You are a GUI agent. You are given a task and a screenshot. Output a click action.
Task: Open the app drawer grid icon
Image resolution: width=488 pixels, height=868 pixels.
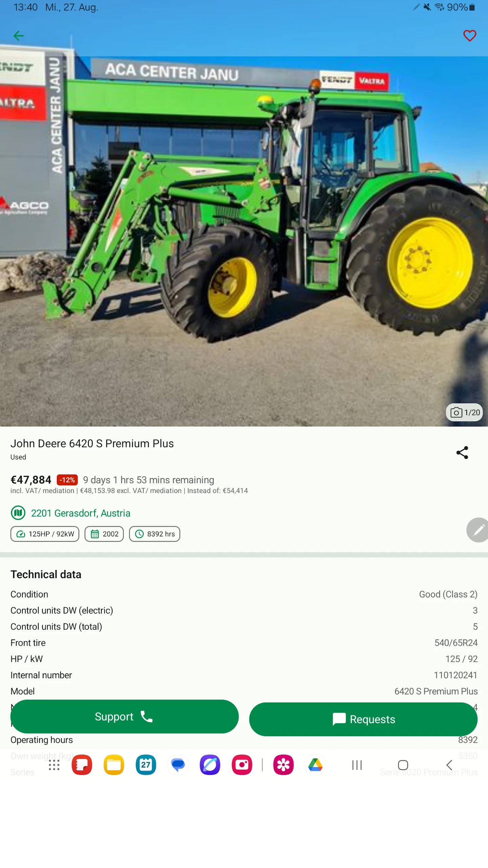click(54, 765)
